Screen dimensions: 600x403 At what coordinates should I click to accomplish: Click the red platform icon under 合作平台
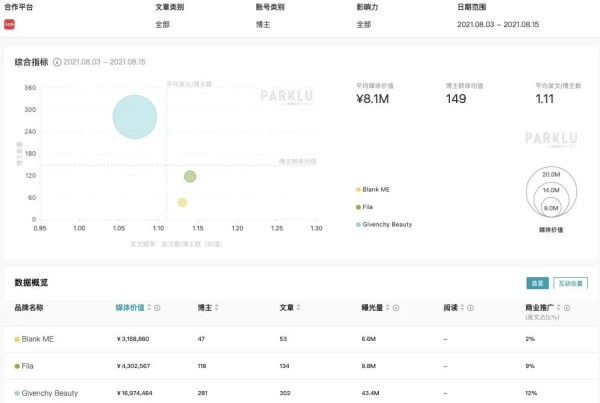[9, 24]
